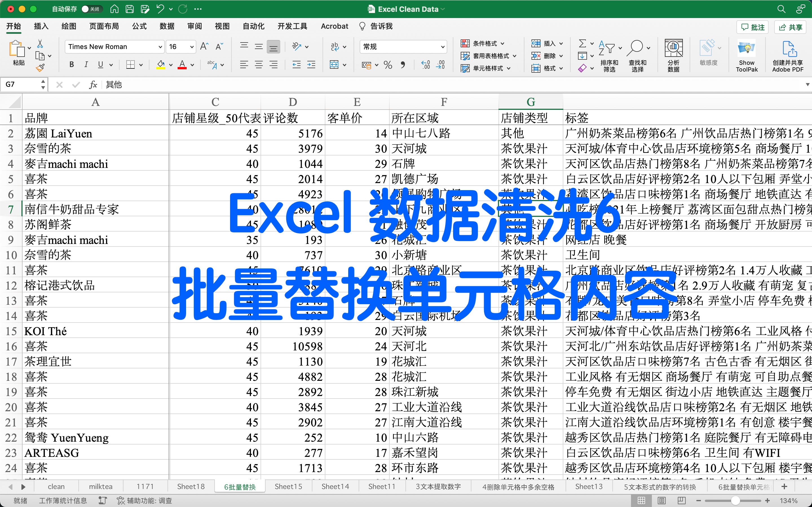This screenshot has width=812, height=507.
Task: Switch to the milktea sheet tab
Action: (x=101, y=486)
